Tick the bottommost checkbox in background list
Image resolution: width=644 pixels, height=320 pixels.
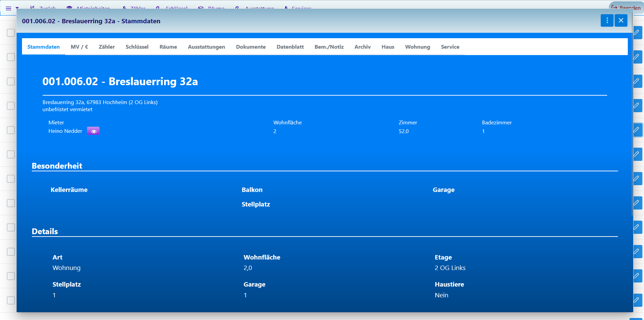(x=11, y=300)
